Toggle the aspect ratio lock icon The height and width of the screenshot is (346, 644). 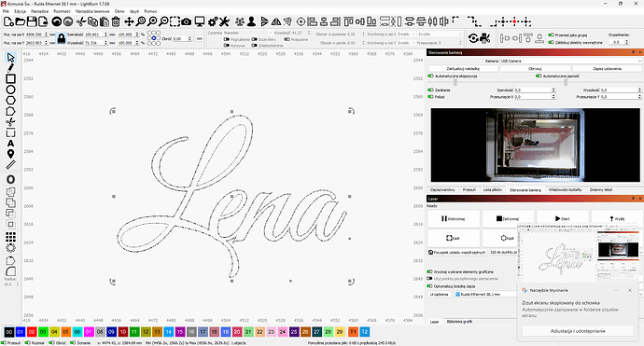(x=62, y=38)
